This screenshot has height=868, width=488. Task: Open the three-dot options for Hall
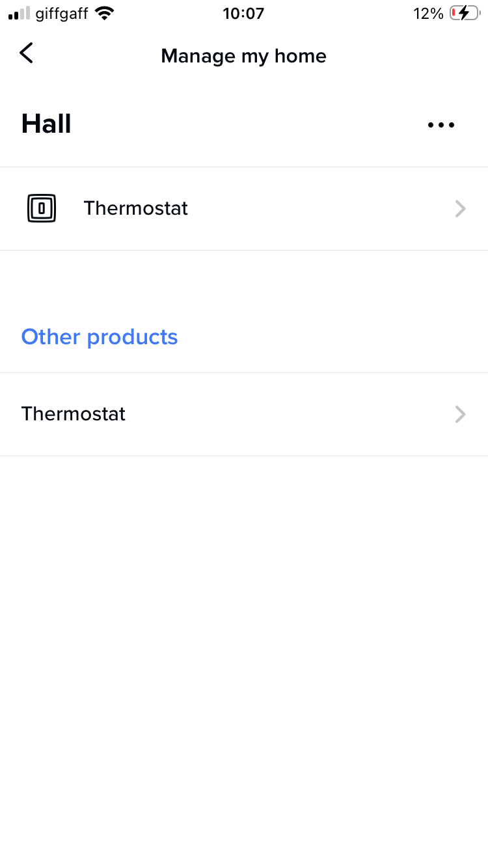coord(441,125)
